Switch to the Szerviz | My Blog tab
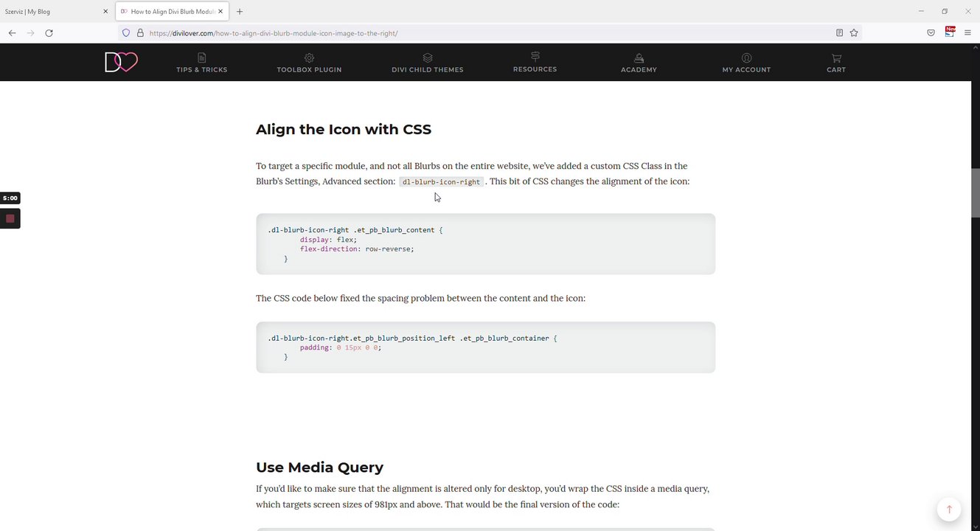This screenshot has height=531, width=980. tap(52, 12)
